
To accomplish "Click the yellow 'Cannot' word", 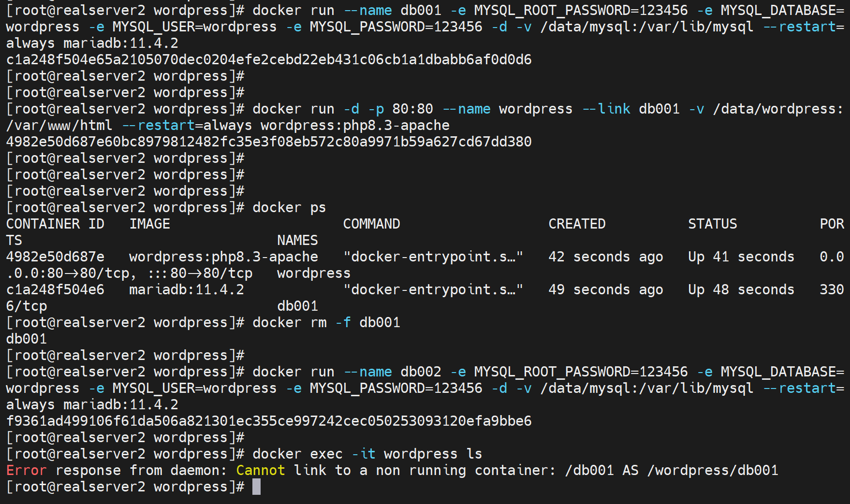I will [260, 470].
